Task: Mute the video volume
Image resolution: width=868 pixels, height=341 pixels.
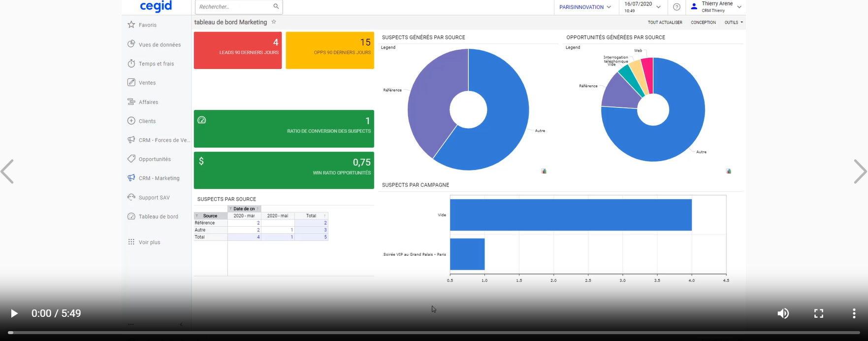Action: coord(783,313)
